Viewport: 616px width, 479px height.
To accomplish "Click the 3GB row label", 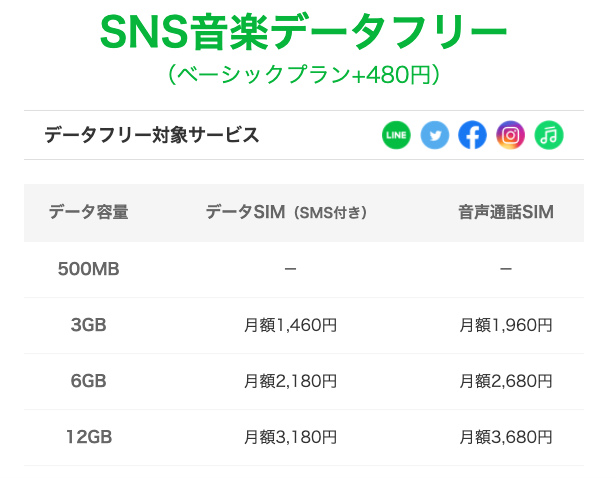I will 88,325.
